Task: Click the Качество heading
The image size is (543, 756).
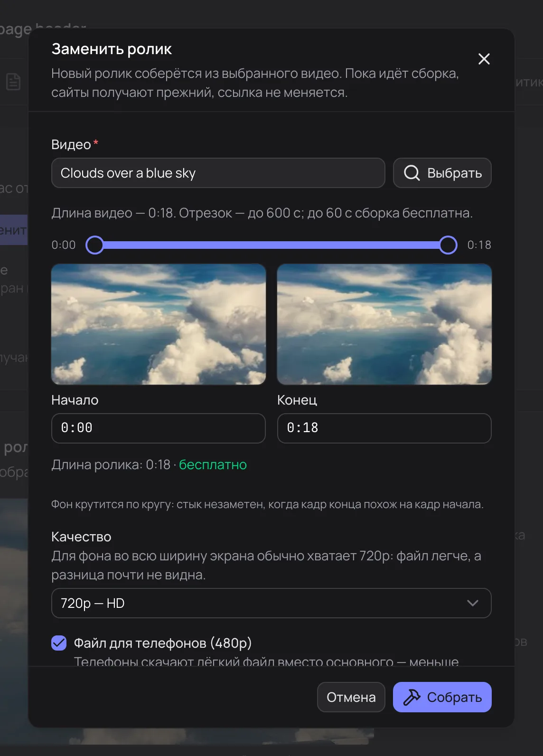Action: point(81,537)
